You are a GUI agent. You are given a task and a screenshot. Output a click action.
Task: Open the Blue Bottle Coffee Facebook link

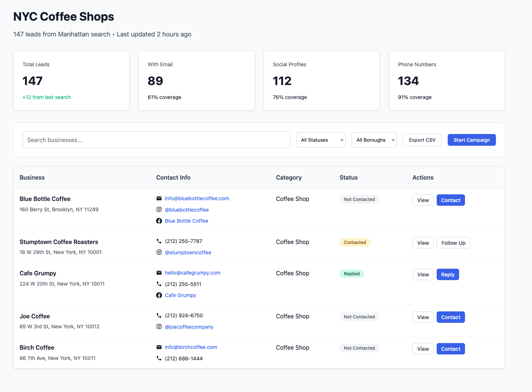(187, 221)
